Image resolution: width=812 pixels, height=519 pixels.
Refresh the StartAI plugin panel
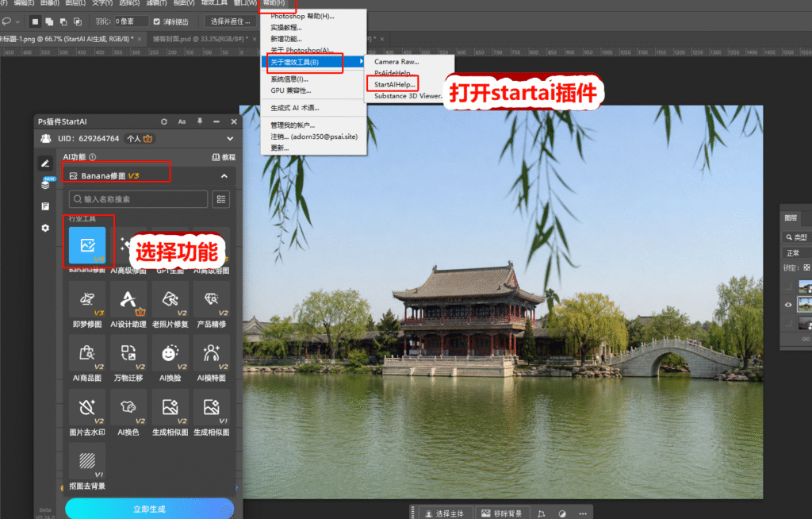click(164, 121)
